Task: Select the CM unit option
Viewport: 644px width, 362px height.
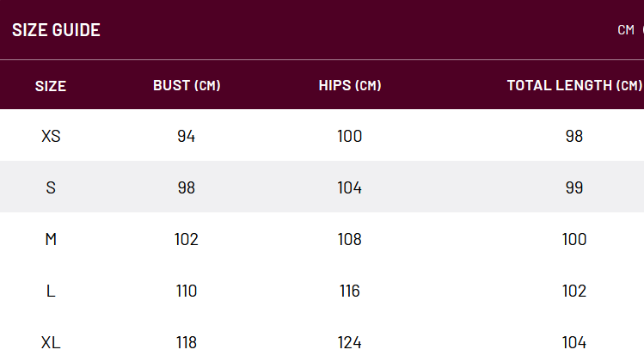Action: coord(625,30)
